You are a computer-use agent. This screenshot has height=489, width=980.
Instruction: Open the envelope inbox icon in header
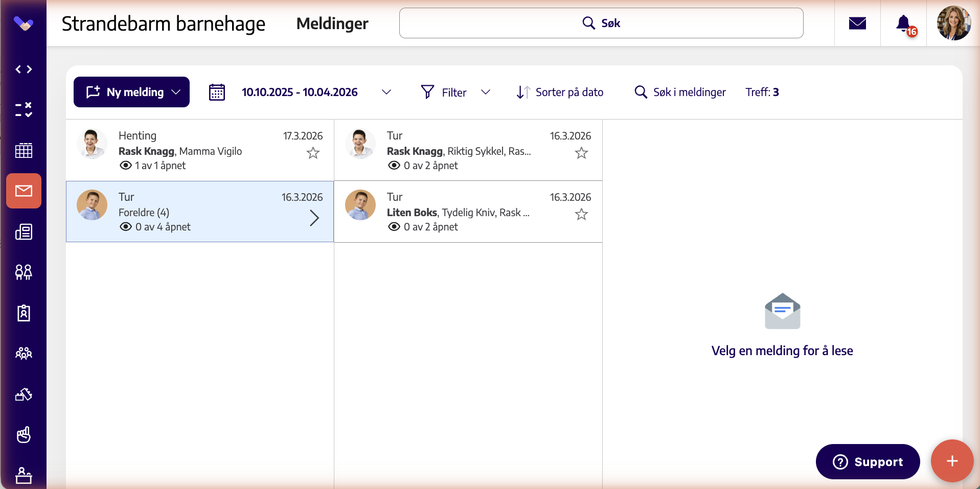click(x=857, y=24)
